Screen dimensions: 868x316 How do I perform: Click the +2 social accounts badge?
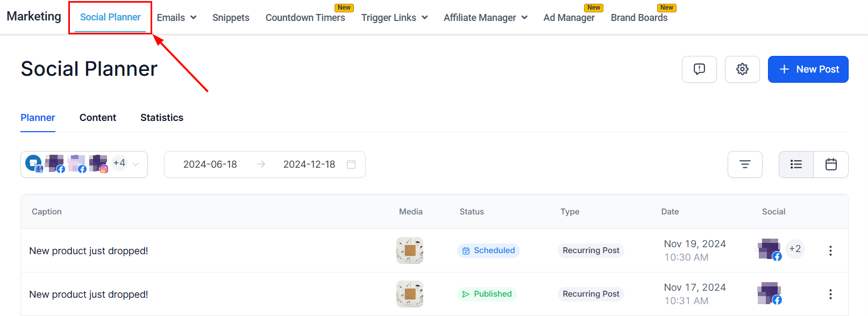tap(795, 249)
